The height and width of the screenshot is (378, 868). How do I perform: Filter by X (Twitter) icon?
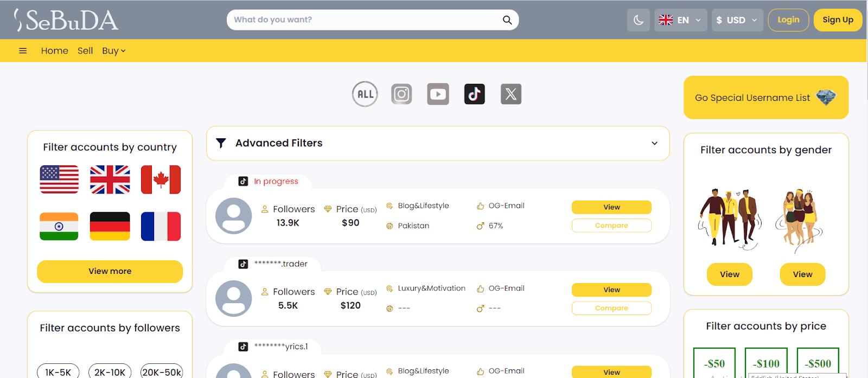[511, 94]
